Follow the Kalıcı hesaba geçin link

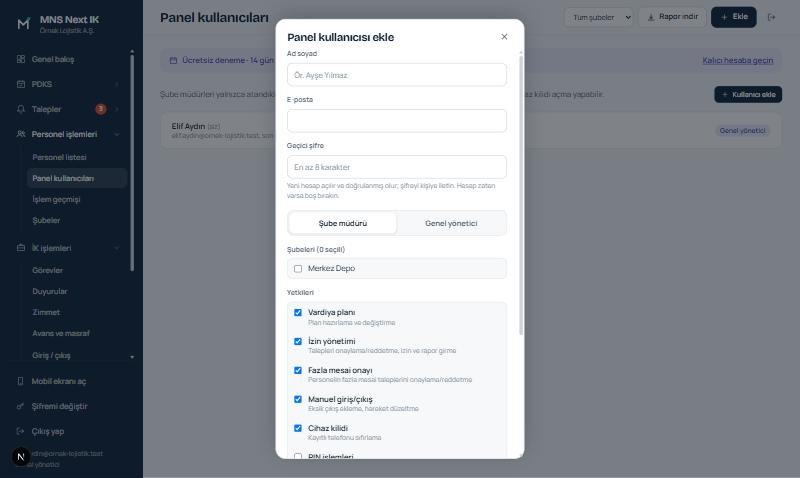click(738, 60)
